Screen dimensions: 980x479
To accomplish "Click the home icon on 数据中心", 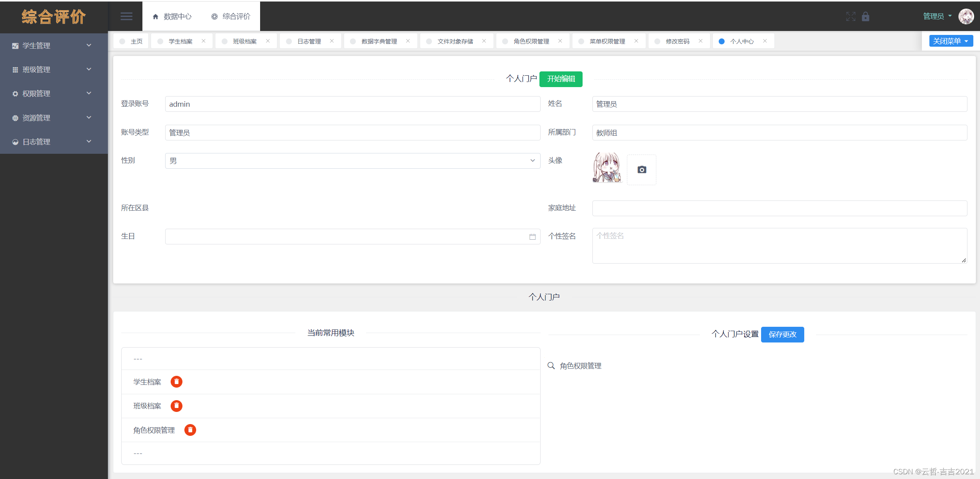I will tap(155, 16).
